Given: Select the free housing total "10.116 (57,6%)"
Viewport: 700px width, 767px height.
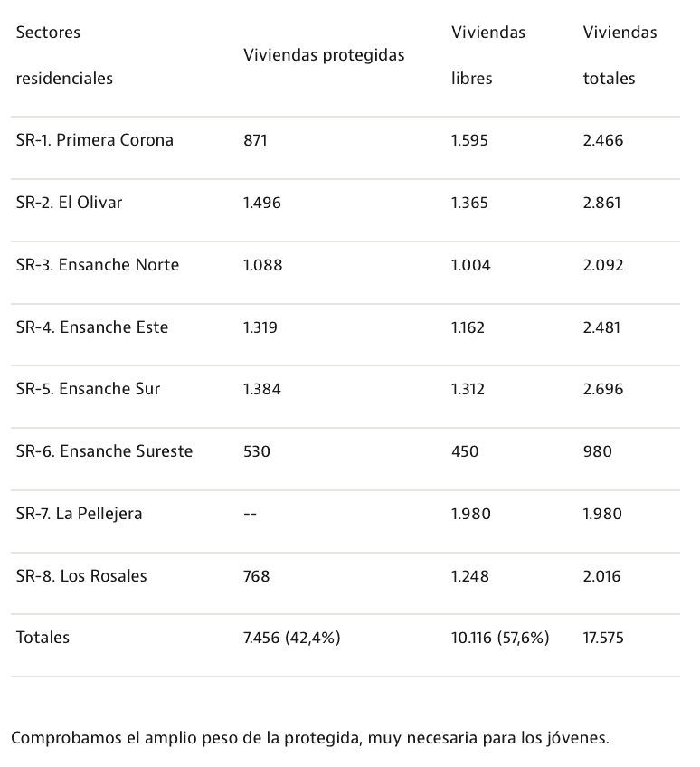Looking at the screenshot, I should tap(500, 638).
